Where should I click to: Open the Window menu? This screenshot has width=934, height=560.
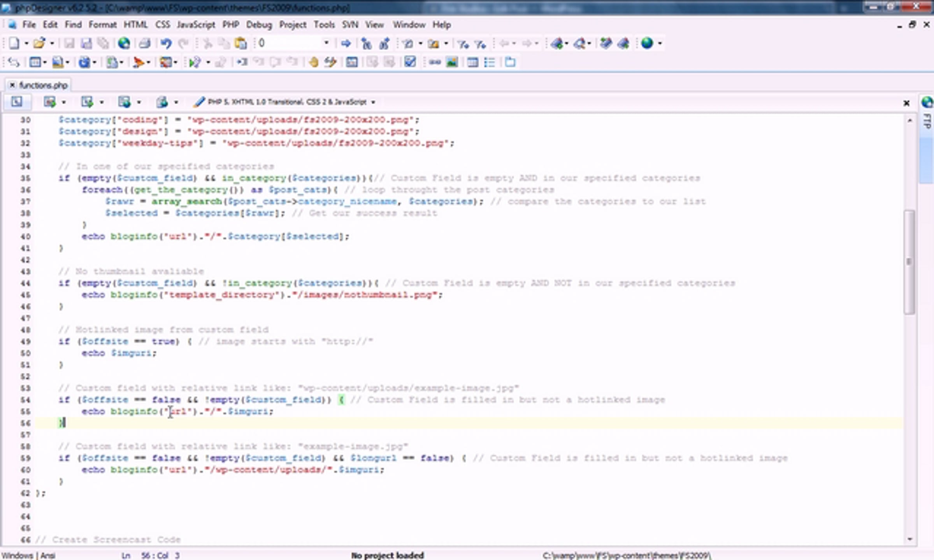[409, 25]
